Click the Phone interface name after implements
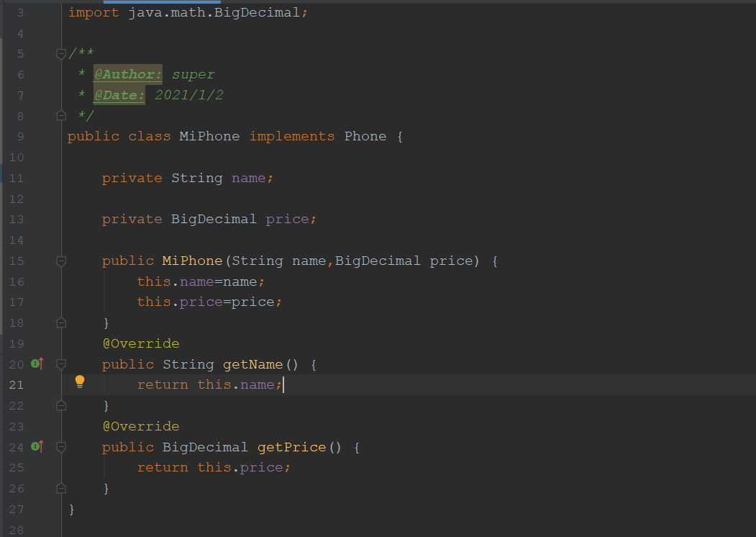The image size is (756, 537). click(365, 137)
